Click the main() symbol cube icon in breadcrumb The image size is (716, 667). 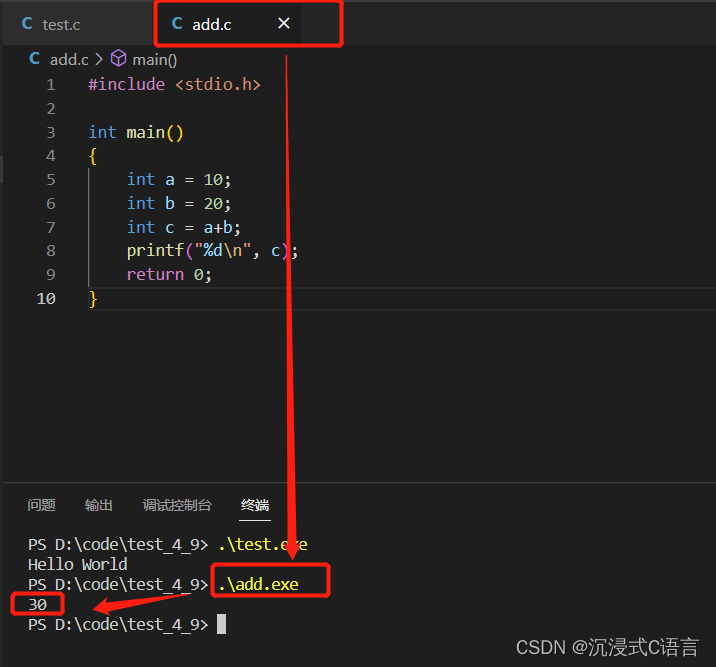pyautogui.click(x=119, y=58)
